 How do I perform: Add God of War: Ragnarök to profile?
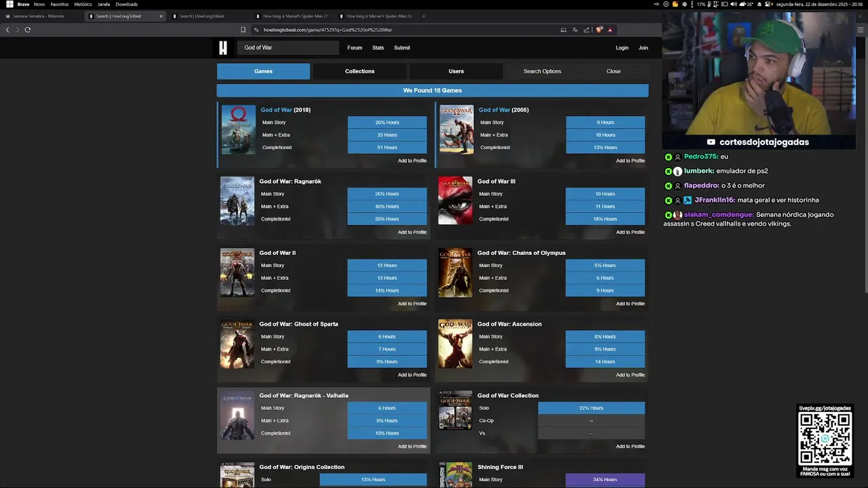[412, 232]
